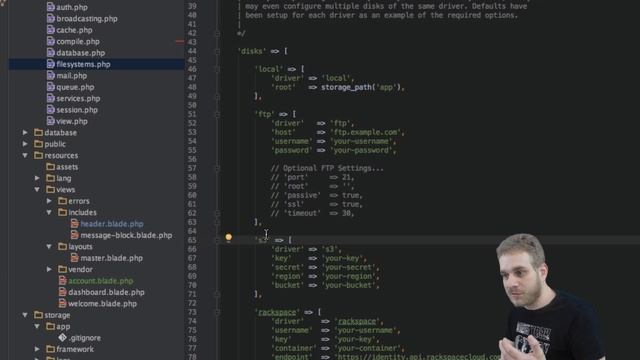Collapse the views folder arrow
Screen dimensions: 640x360
(x=37, y=190)
